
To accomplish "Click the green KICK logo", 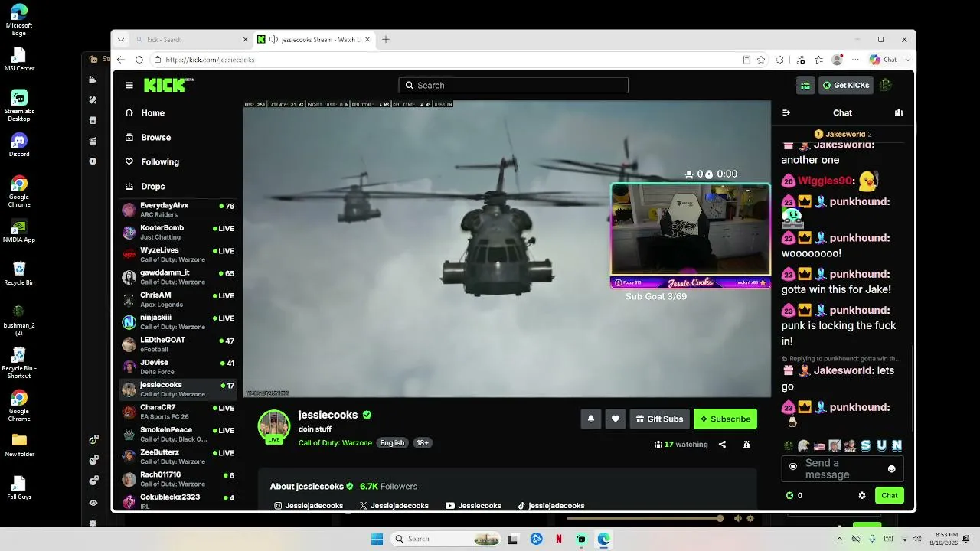I will point(165,85).
